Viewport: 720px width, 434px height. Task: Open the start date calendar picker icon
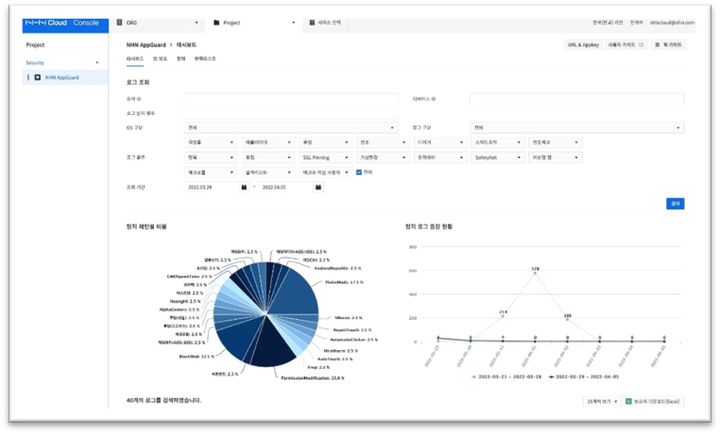[244, 186]
